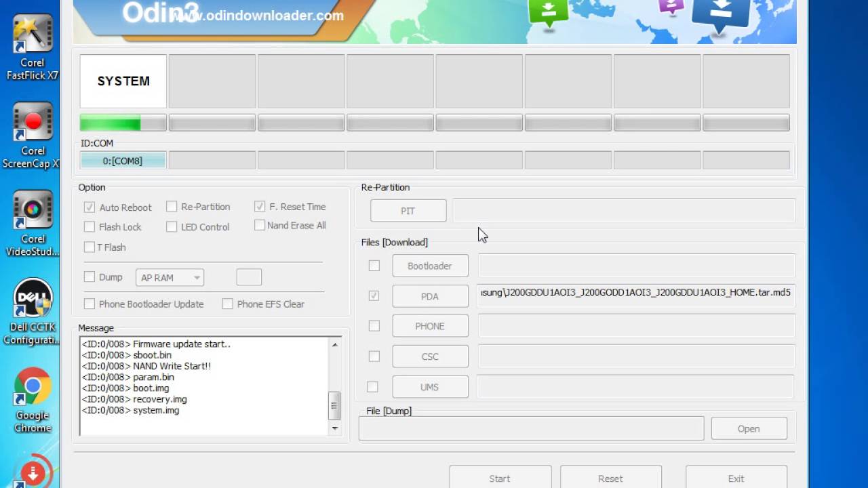
Task: Click the Open dump file button
Action: (749, 428)
